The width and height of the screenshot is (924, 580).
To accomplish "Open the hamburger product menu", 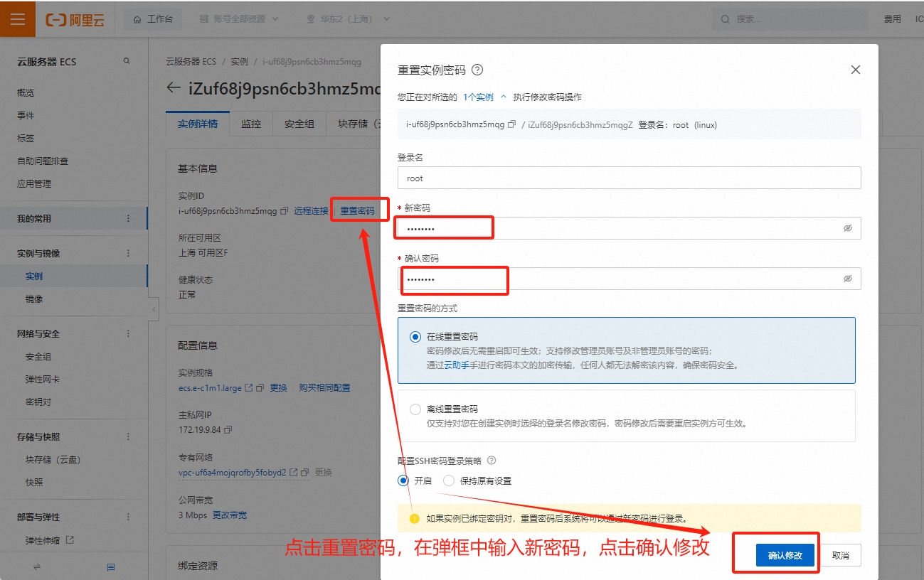I will (x=17, y=18).
